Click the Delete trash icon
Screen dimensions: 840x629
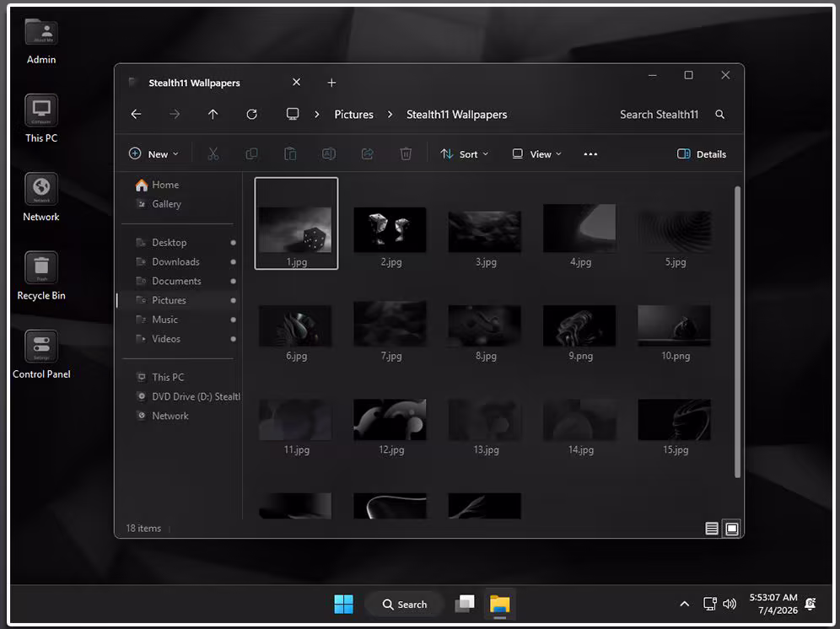pos(406,154)
